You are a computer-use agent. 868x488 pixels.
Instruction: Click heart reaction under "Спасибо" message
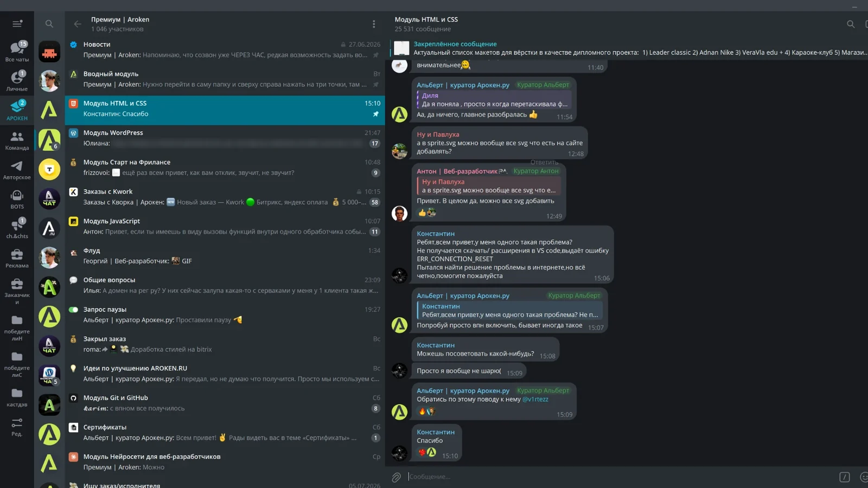422,452
